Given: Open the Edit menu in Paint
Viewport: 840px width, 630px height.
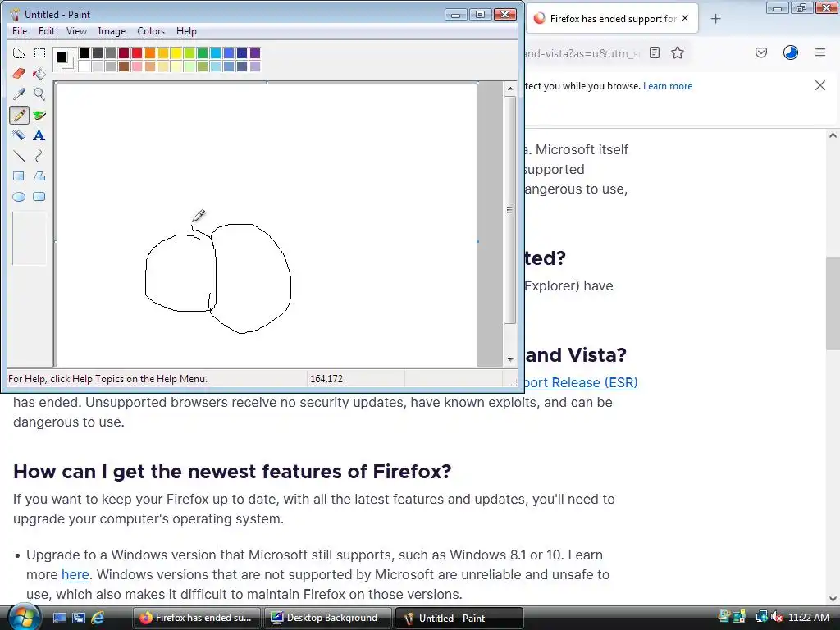Looking at the screenshot, I should [47, 31].
